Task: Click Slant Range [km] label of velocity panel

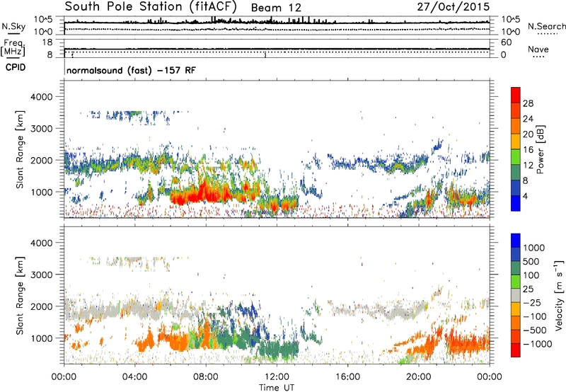Action: (20, 296)
